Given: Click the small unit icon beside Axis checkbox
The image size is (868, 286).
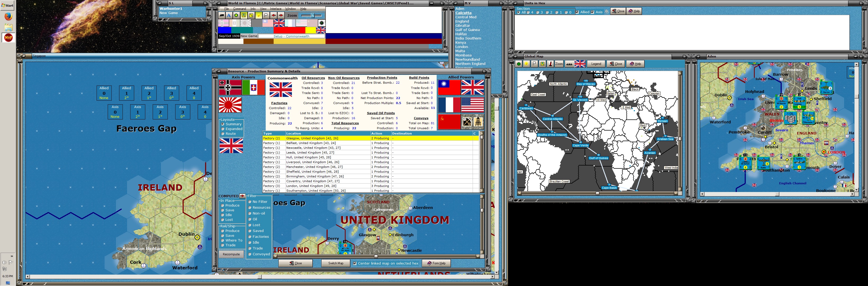Looking at the screenshot, I should [x=607, y=11].
